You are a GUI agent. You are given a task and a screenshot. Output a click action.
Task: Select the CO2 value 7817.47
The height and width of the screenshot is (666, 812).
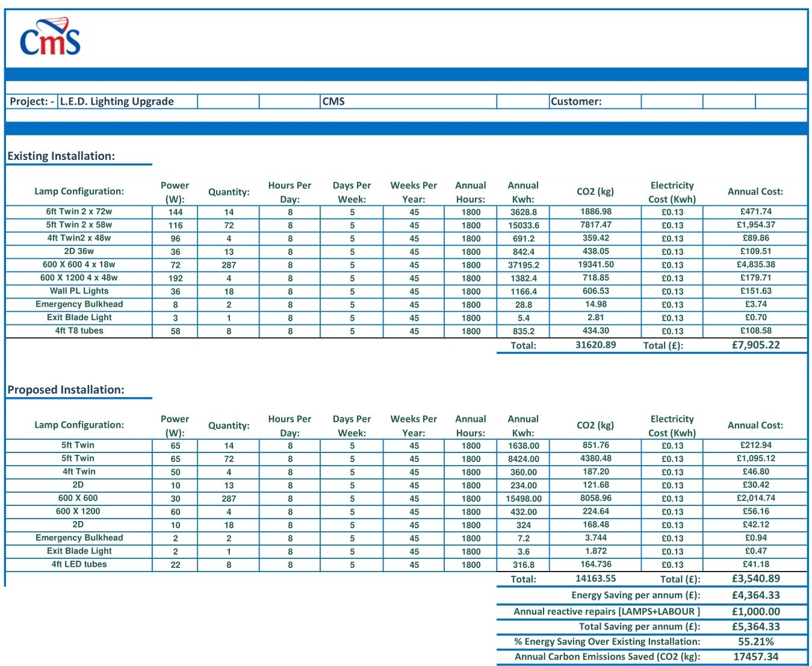(x=596, y=225)
